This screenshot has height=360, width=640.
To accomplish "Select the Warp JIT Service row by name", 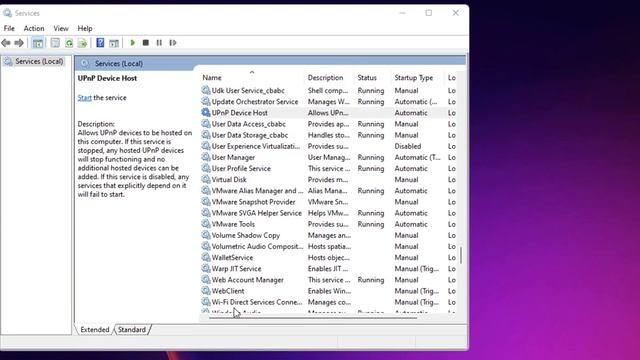I will pyautogui.click(x=236, y=269).
